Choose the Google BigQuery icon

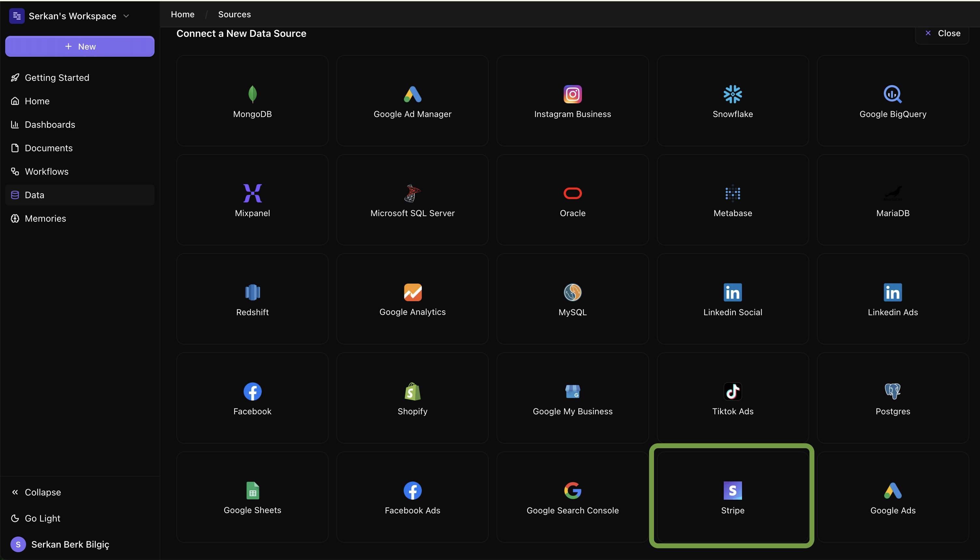892,94
